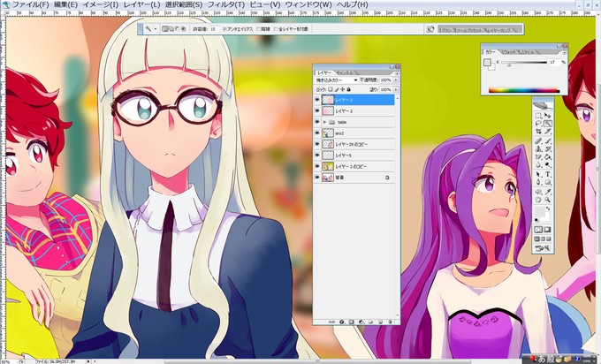The image size is (601, 364).
Task: Select the Move tool
Action: pyautogui.click(x=548, y=116)
